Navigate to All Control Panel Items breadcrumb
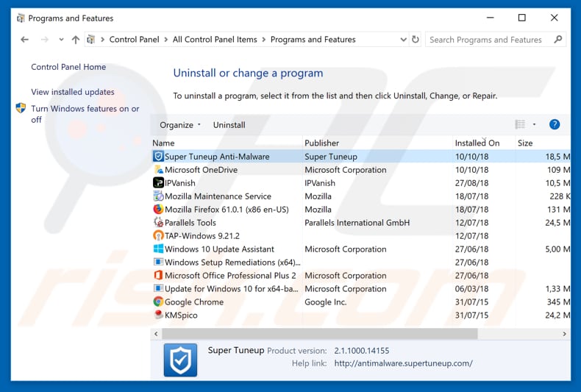Viewport: 581px width, 392px height. point(215,39)
